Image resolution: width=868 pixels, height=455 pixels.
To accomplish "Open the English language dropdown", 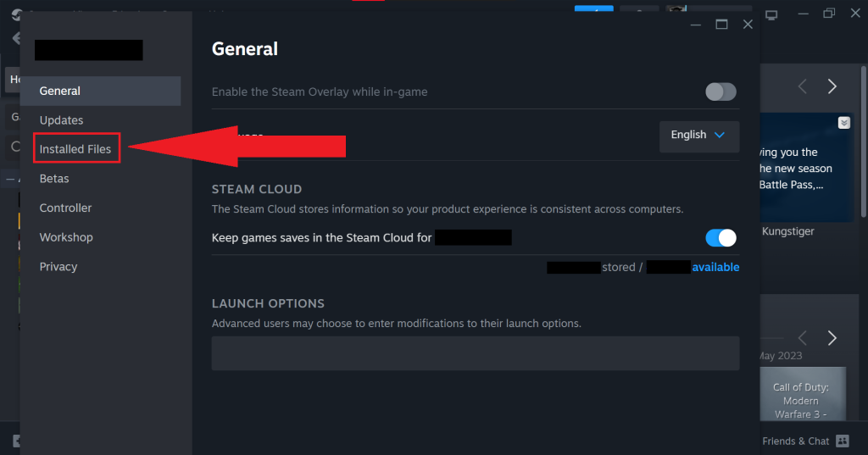I will (698, 136).
